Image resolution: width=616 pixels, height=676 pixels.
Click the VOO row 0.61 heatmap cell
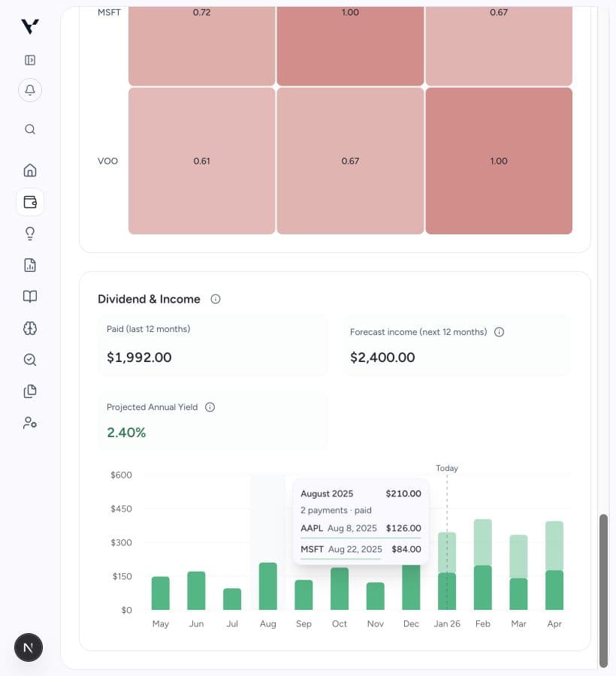[x=202, y=161]
